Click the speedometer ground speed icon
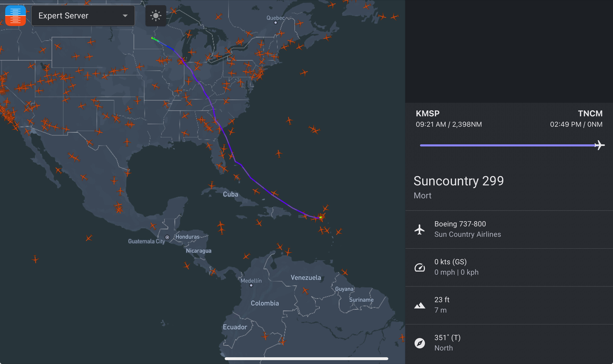613x364 pixels. click(x=419, y=267)
